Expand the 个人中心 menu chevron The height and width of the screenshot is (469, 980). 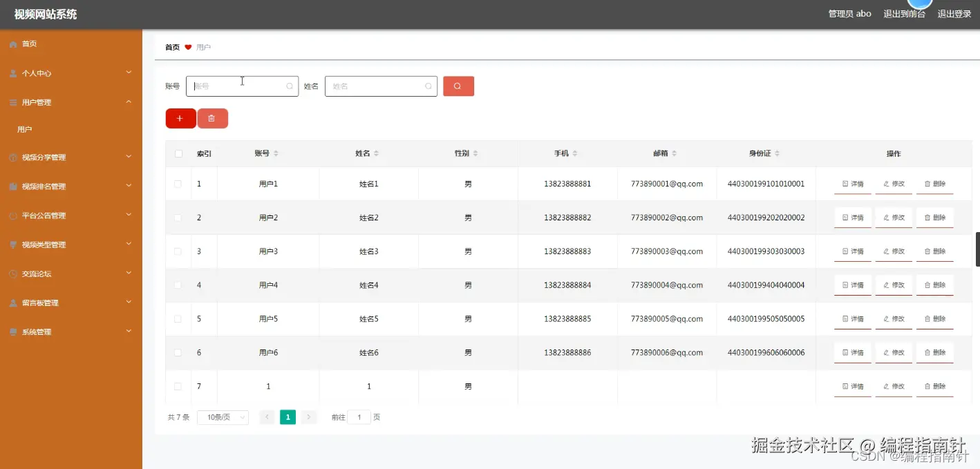tap(129, 73)
